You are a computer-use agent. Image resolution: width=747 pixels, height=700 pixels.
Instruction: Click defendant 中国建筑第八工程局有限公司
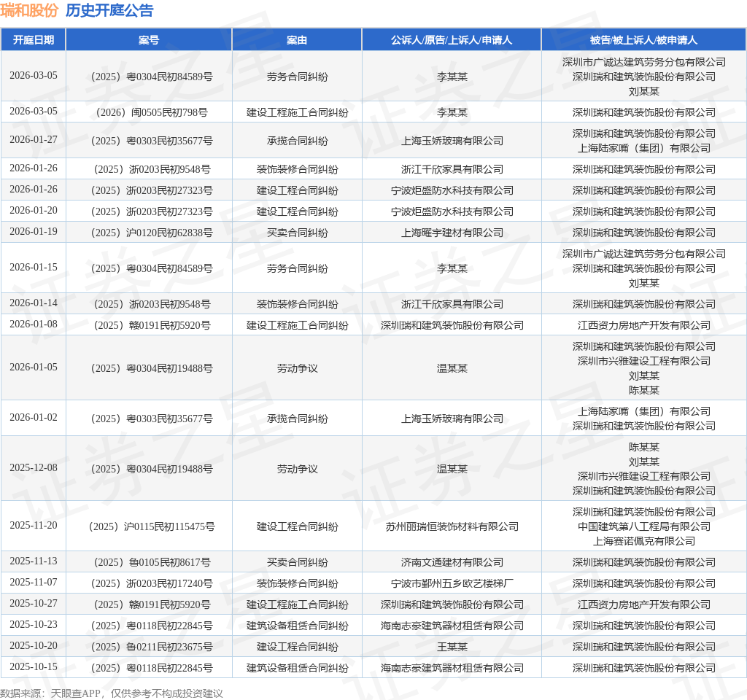643,526
